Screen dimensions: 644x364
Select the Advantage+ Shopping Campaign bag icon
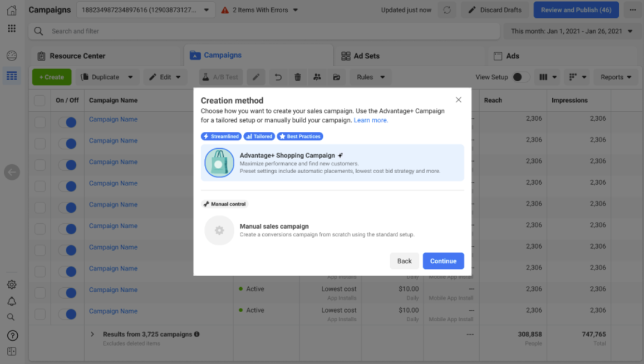pyautogui.click(x=219, y=164)
